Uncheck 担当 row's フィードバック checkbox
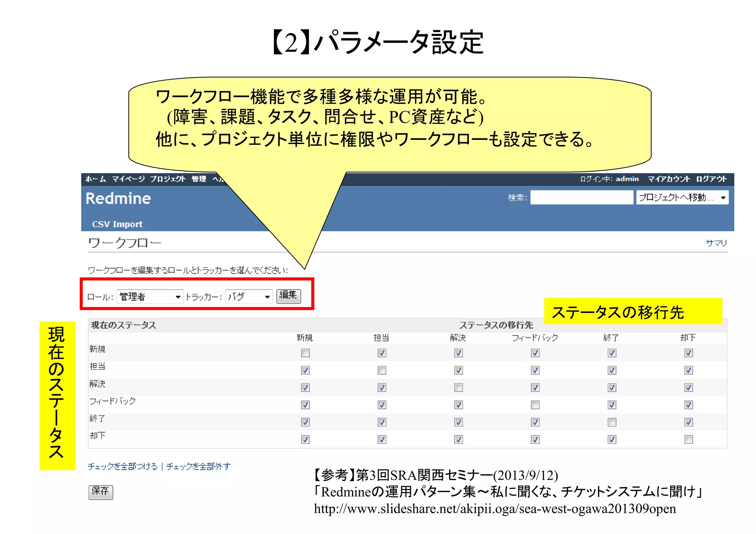This screenshot has height=534, width=756. (x=535, y=370)
